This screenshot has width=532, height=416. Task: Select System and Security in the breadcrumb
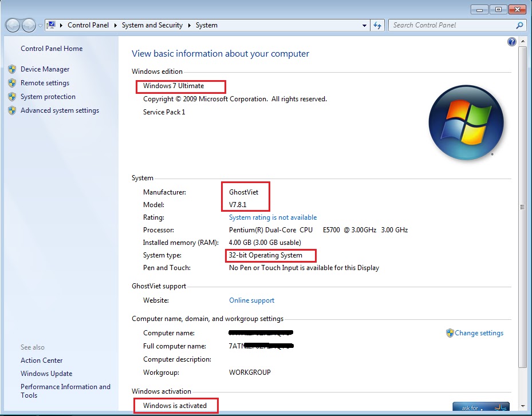pyautogui.click(x=152, y=25)
